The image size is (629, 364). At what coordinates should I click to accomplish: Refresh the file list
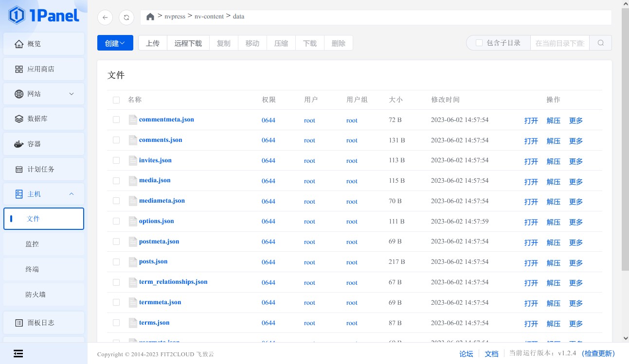pos(126,17)
